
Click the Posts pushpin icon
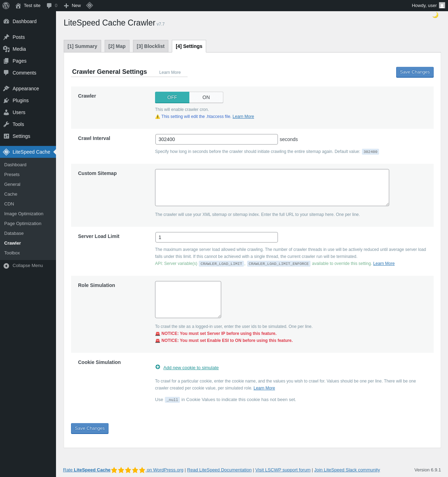pyautogui.click(x=6, y=37)
